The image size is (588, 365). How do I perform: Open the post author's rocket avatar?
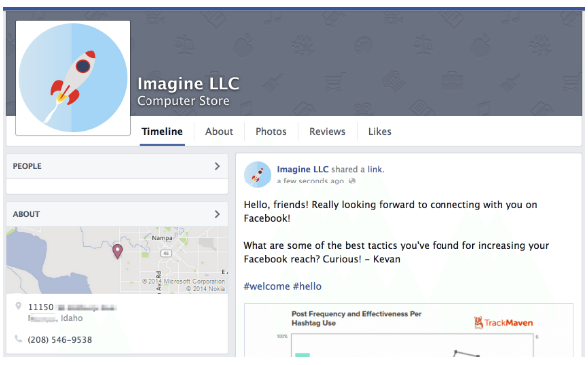click(258, 175)
